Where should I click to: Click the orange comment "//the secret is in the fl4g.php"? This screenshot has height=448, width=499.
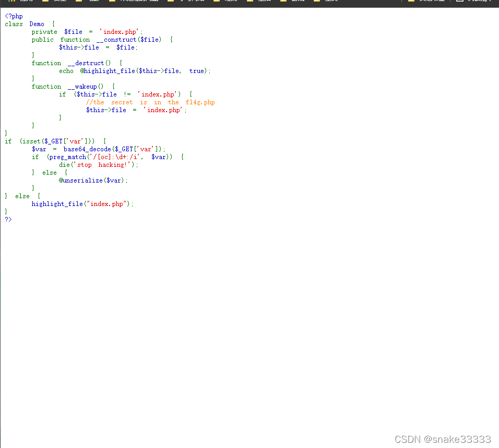click(x=150, y=102)
